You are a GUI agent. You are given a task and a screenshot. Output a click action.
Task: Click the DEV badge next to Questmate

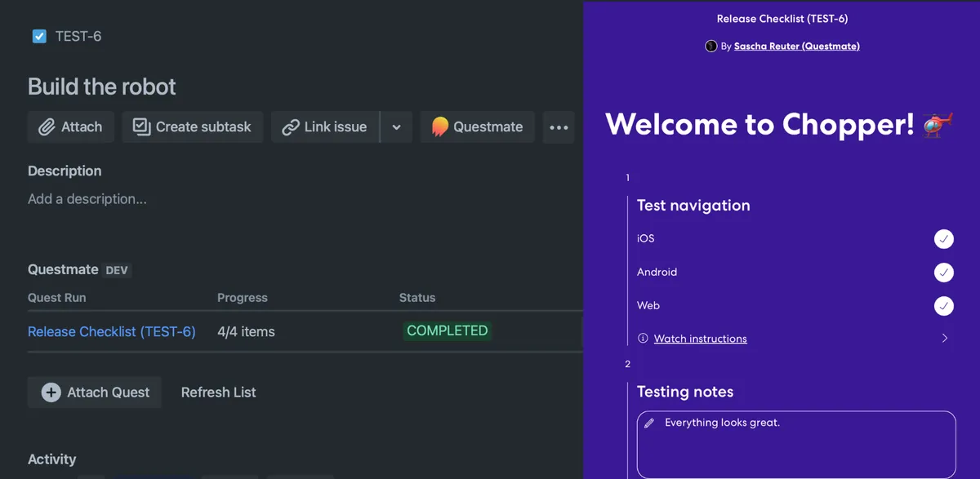[117, 270]
